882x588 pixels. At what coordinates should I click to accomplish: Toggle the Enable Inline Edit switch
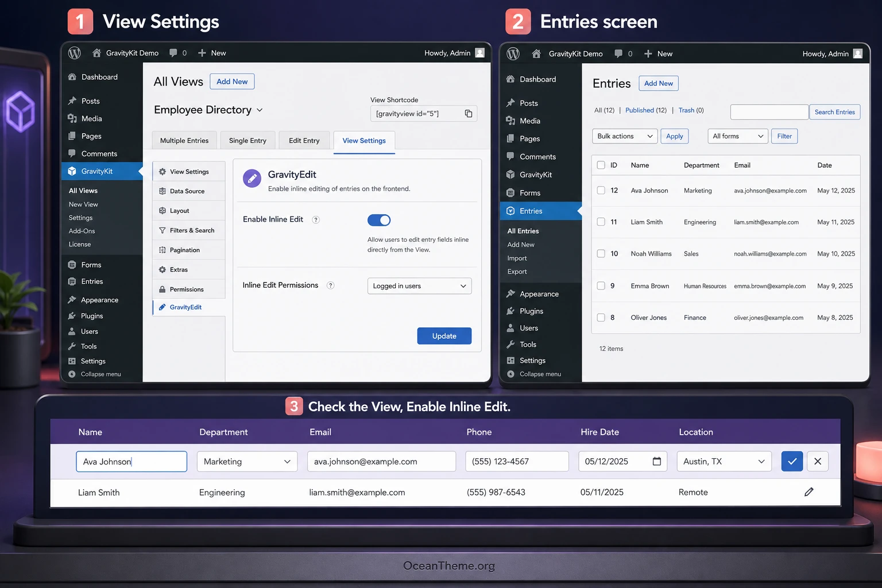click(379, 220)
